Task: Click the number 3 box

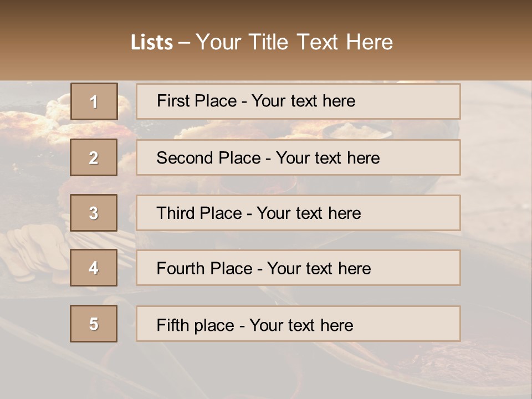Action: tap(94, 213)
